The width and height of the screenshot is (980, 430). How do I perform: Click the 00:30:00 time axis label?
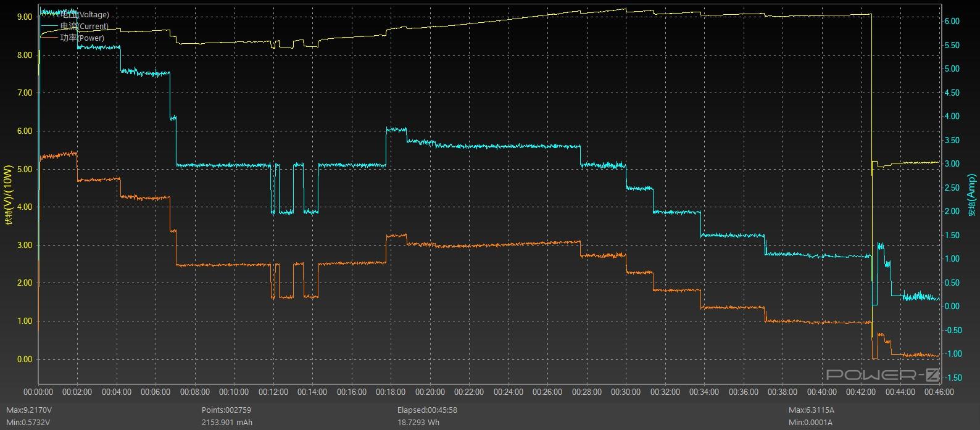[x=626, y=392]
